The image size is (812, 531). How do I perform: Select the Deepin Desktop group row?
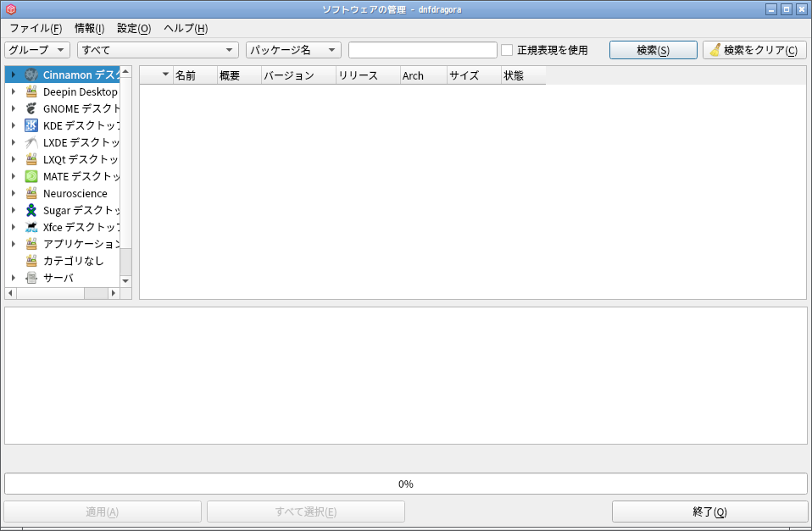(x=63, y=91)
